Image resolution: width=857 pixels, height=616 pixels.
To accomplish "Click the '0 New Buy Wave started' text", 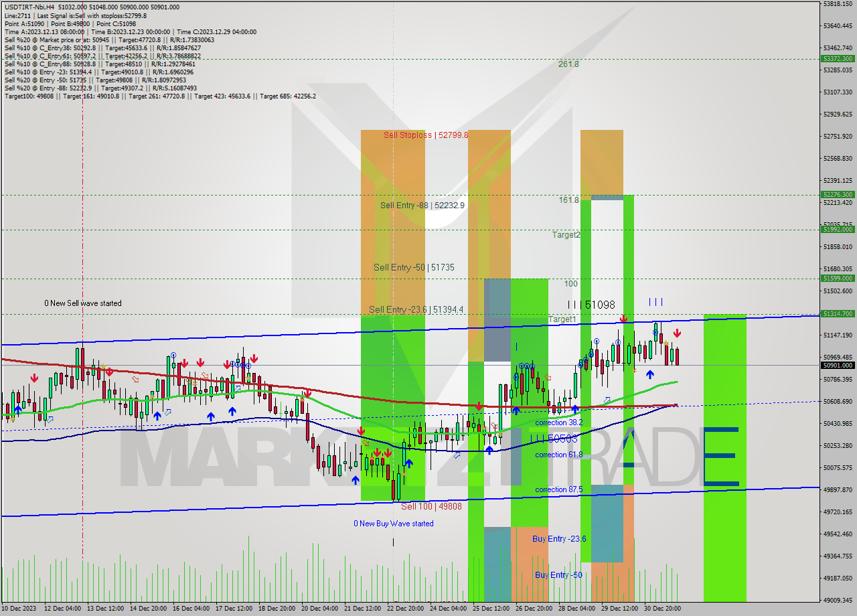I will [394, 524].
